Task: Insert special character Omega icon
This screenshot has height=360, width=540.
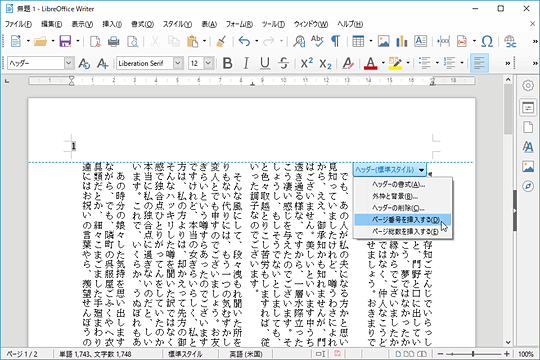Action: click(487, 41)
